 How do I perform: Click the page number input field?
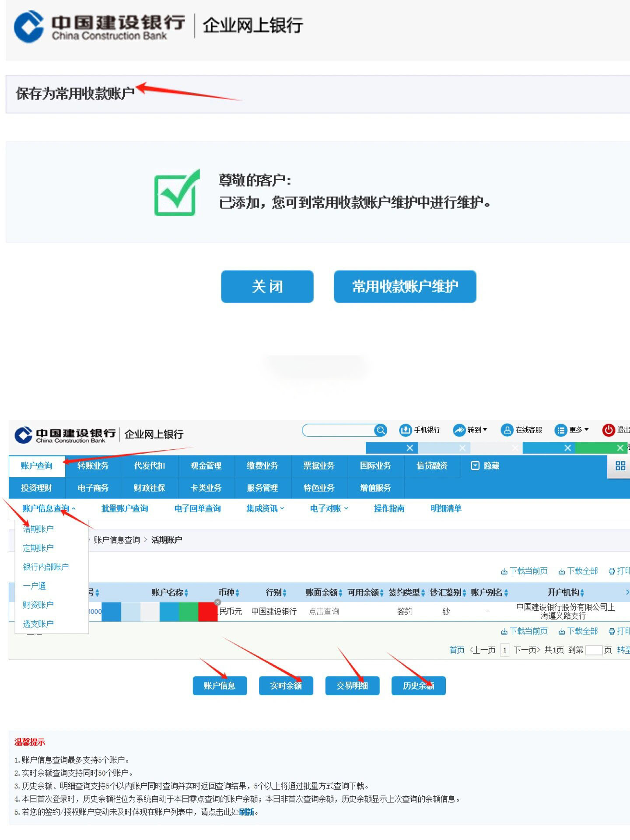point(594,650)
